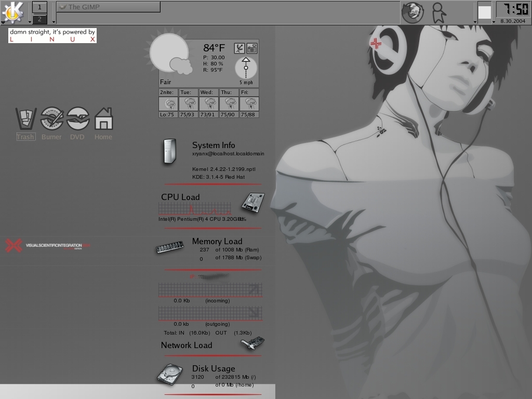Click the Network Load heading
The image size is (532, 399).
[187, 345]
